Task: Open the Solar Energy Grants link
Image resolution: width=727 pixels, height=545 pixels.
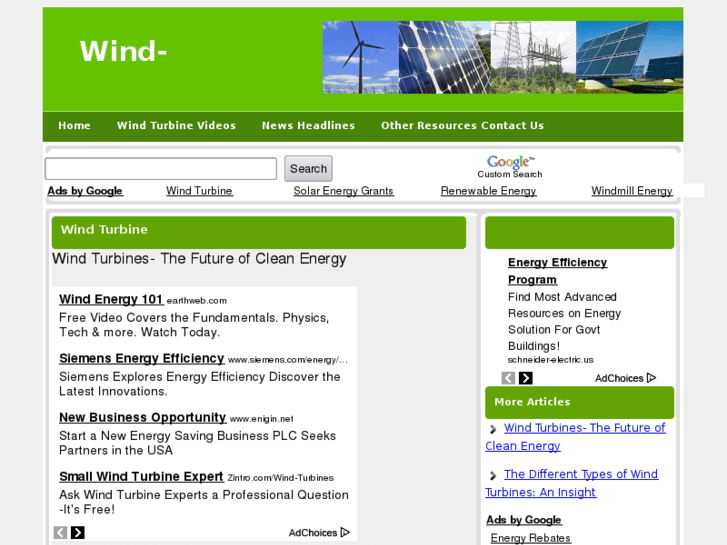Action: [x=344, y=191]
